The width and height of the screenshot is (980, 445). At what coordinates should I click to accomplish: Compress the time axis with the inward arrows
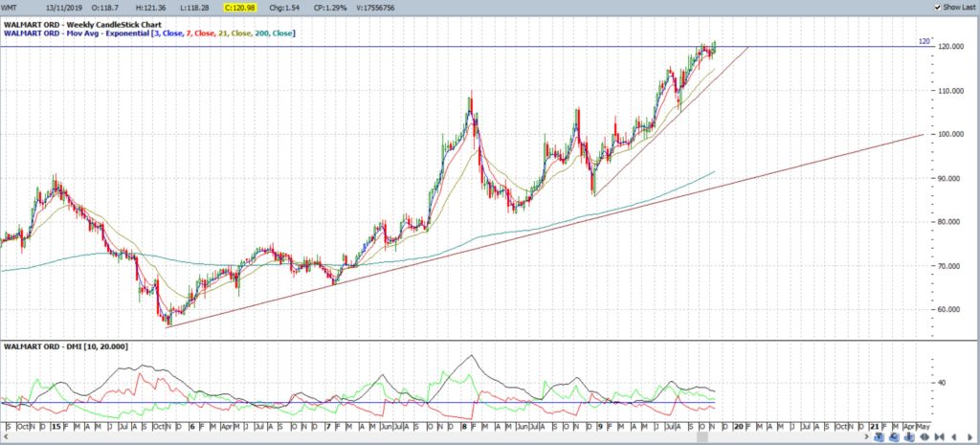pos(940,437)
